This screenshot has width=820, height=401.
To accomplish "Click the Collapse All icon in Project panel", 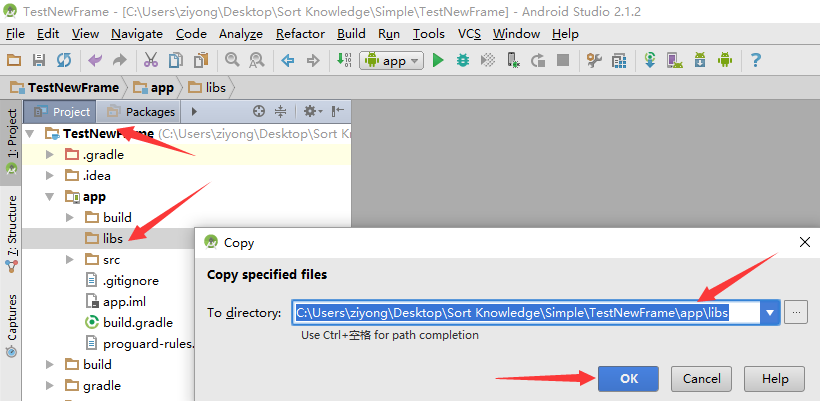I will click(x=281, y=111).
